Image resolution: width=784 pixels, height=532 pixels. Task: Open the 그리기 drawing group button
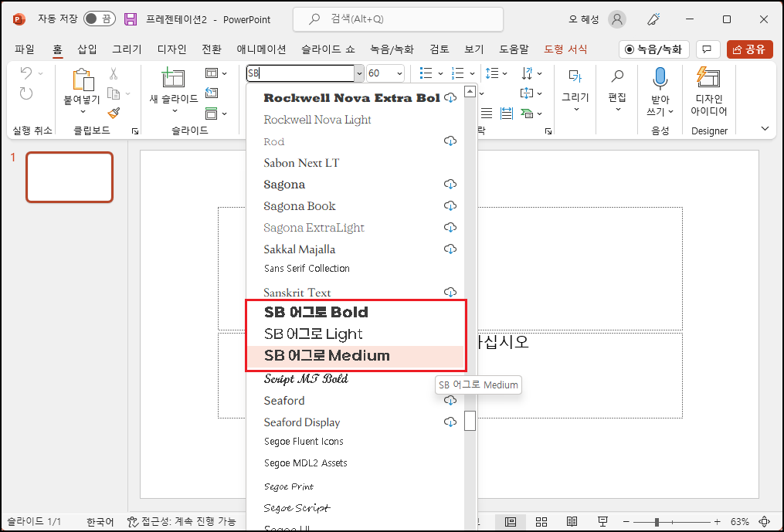point(575,90)
